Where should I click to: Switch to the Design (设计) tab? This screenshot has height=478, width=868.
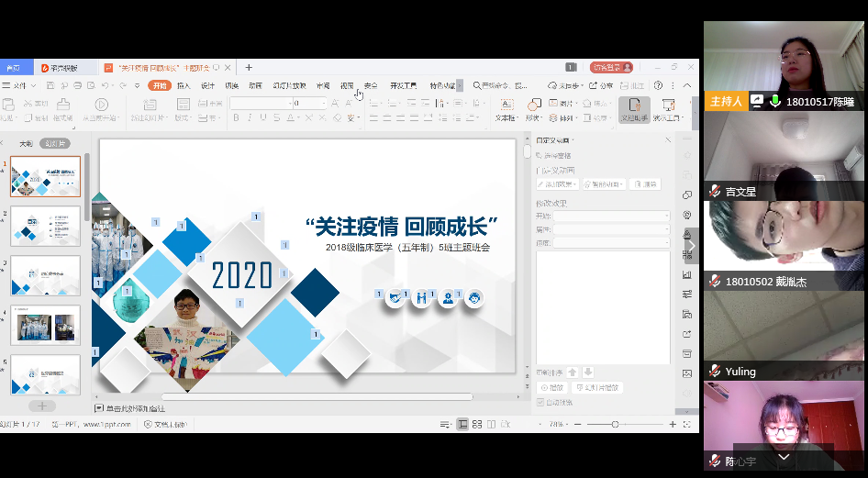tap(208, 85)
